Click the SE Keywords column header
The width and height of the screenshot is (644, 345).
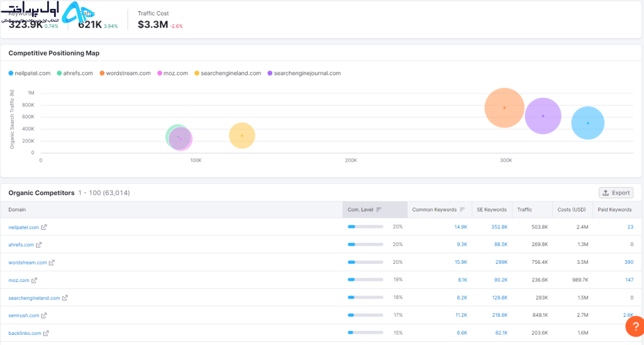(x=492, y=210)
